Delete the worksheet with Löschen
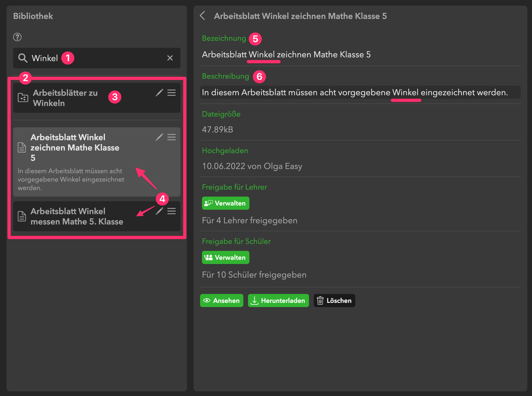This screenshot has height=396, width=532. click(x=334, y=301)
